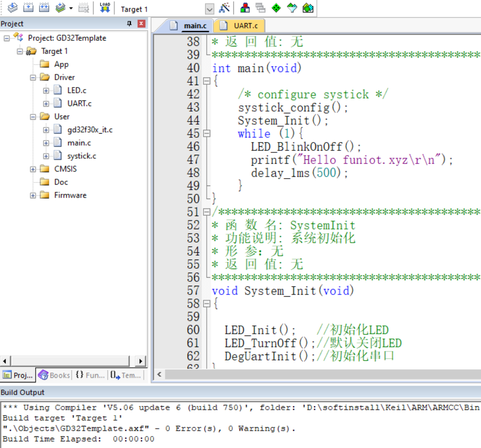The width and height of the screenshot is (481, 448).
Task: Expand the Firmware folder
Action: coord(33,195)
